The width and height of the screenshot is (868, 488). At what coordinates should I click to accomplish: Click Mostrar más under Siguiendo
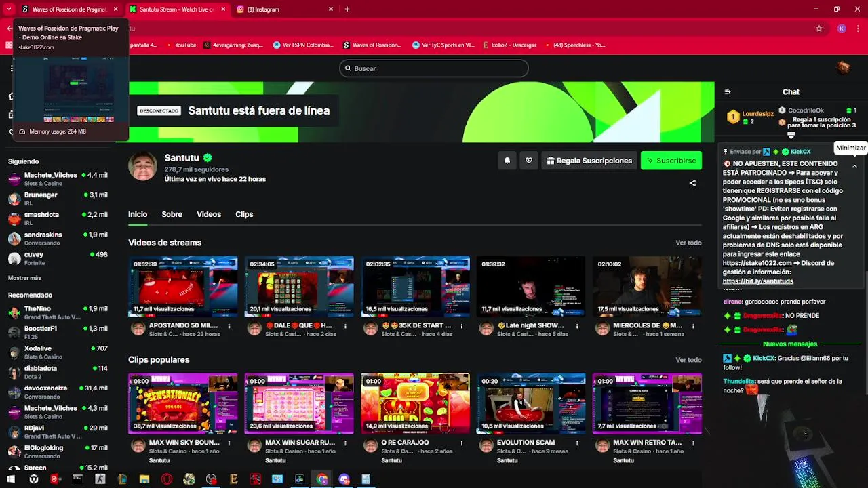24,278
